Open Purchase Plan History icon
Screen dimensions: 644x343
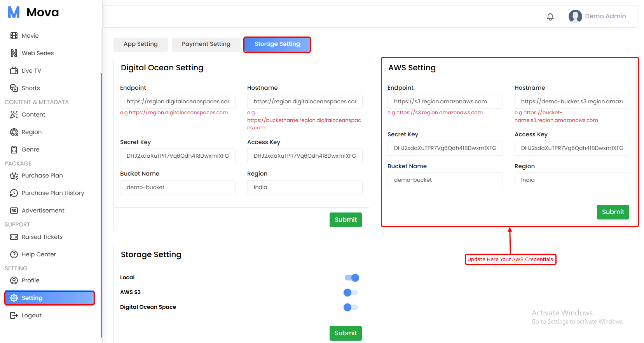14,193
